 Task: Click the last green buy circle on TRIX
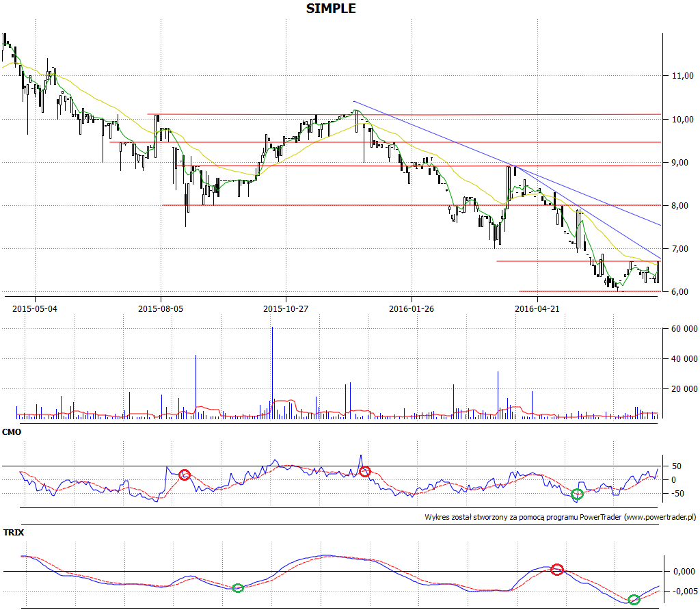click(634, 600)
